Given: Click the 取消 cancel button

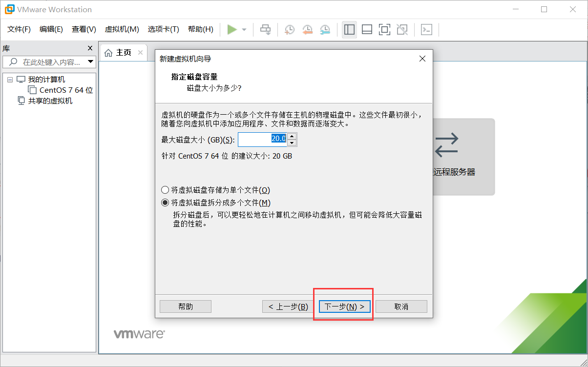Looking at the screenshot, I should pos(401,306).
